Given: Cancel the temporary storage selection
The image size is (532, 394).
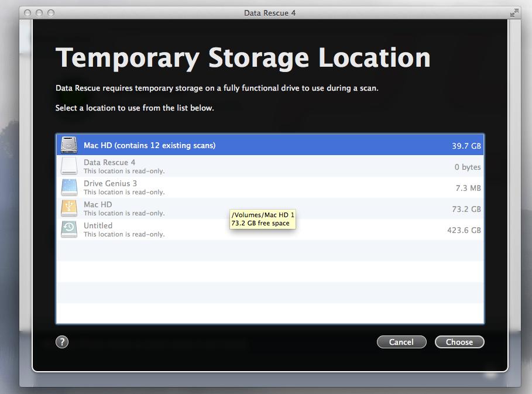Looking at the screenshot, I should coord(401,341).
